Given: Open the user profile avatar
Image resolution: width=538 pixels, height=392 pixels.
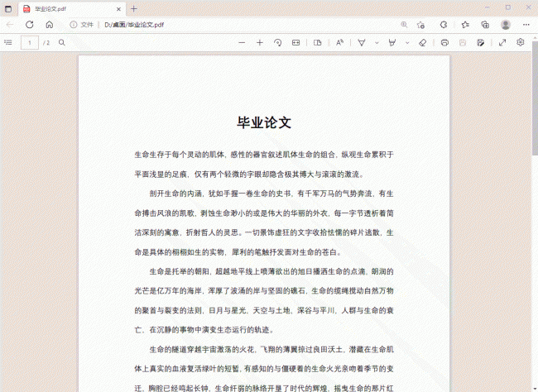Looking at the screenshot, I should point(506,25).
